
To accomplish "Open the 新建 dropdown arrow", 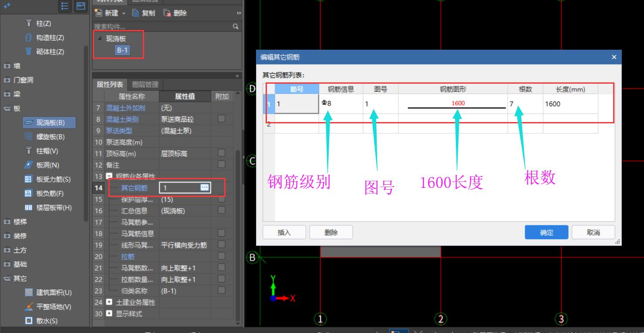I will 124,14.
